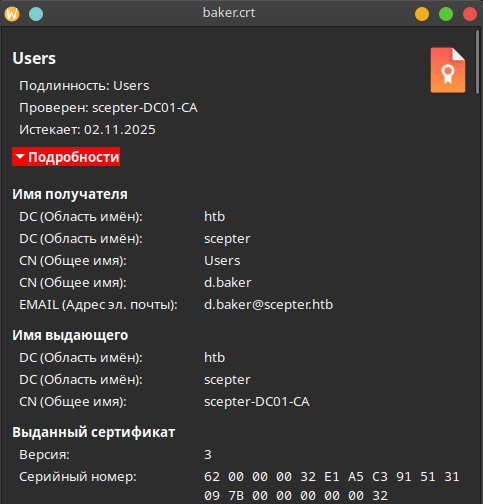Viewport: 483px width, 504px height.
Task: Click the serial number hex value
Action: point(332,486)
